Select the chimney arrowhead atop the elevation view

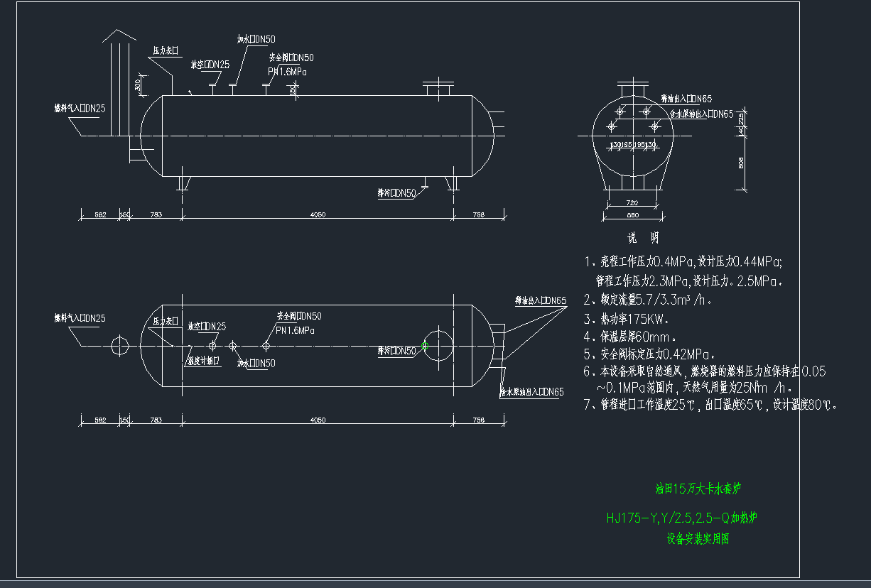tap(119, 36)
